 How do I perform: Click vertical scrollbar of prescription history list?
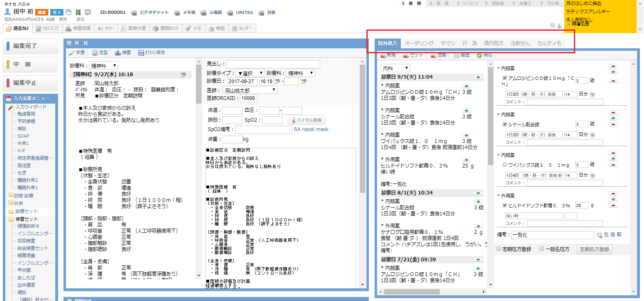[490, 116]
